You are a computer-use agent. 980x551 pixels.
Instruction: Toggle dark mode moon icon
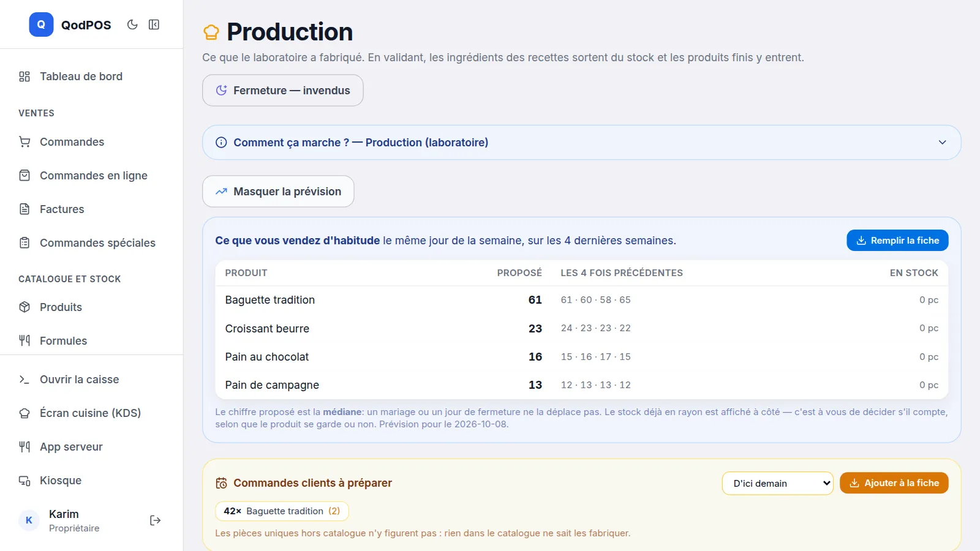tap(132, 24)
